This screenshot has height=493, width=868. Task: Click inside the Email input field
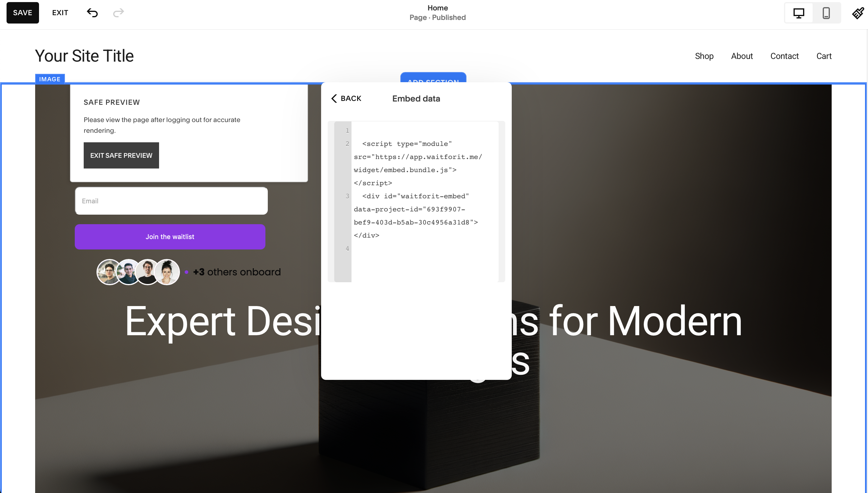(171, 201)
